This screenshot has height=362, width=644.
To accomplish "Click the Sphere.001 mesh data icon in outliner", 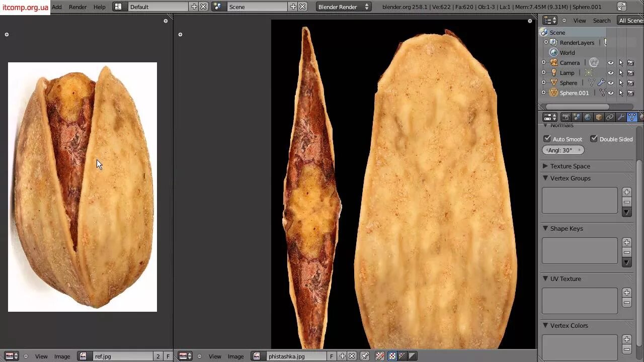I will click(603, 93).
